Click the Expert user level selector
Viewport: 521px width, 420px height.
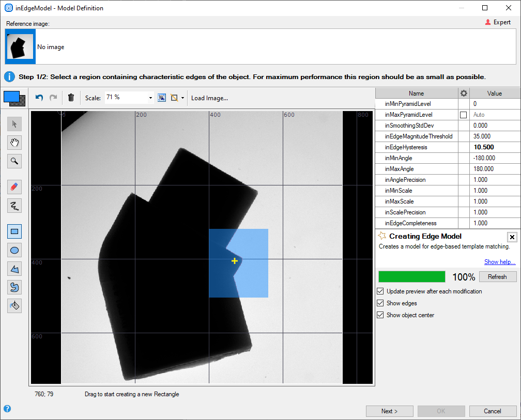tap(498, 22)
